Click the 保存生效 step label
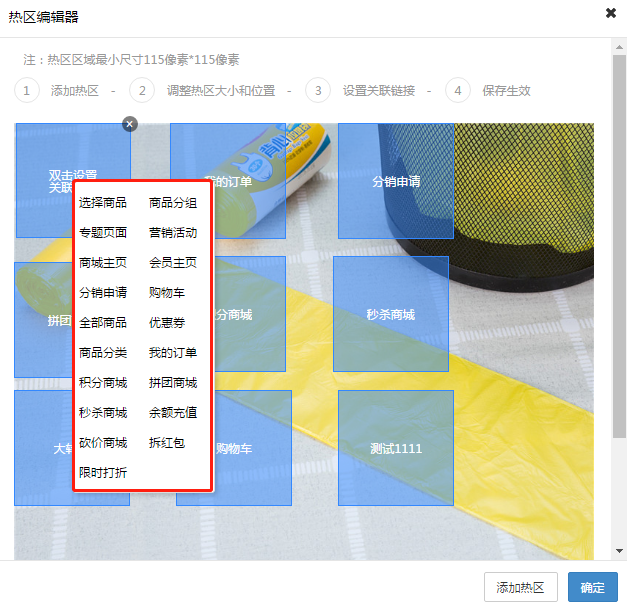The image size is (627, 612). [x=506, y=91]
